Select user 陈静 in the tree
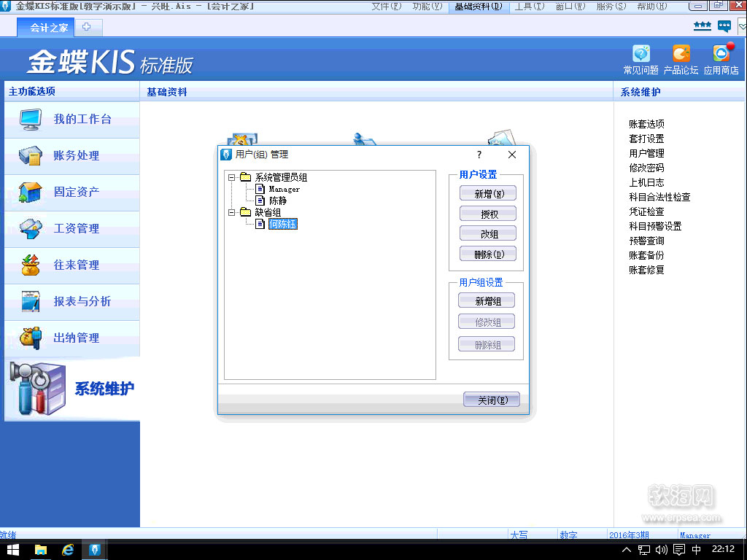The height and width of the screenshot is (560, 747). pyautogui.click(x=278, y=201)
